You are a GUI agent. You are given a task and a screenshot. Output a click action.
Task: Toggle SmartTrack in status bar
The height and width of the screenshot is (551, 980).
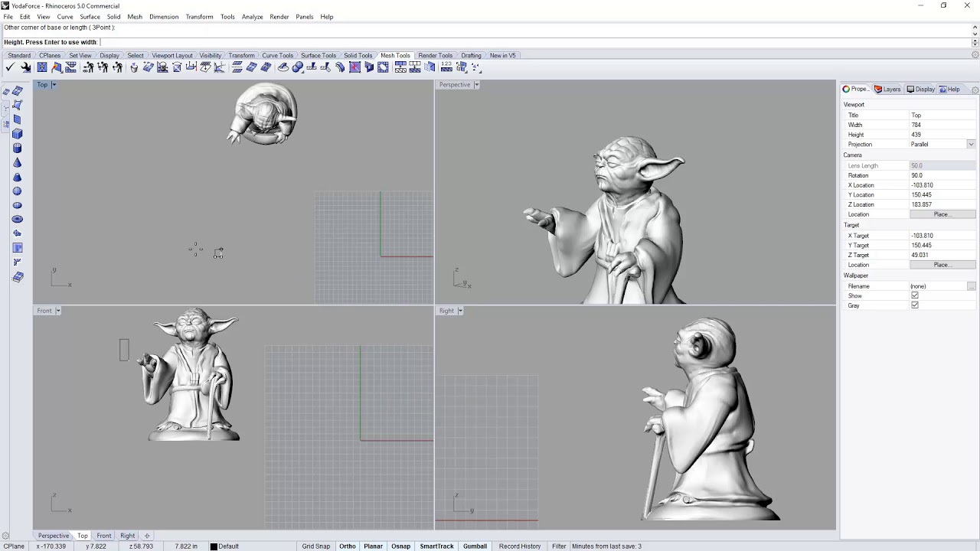pyautogui.click(x=436, y=546)
